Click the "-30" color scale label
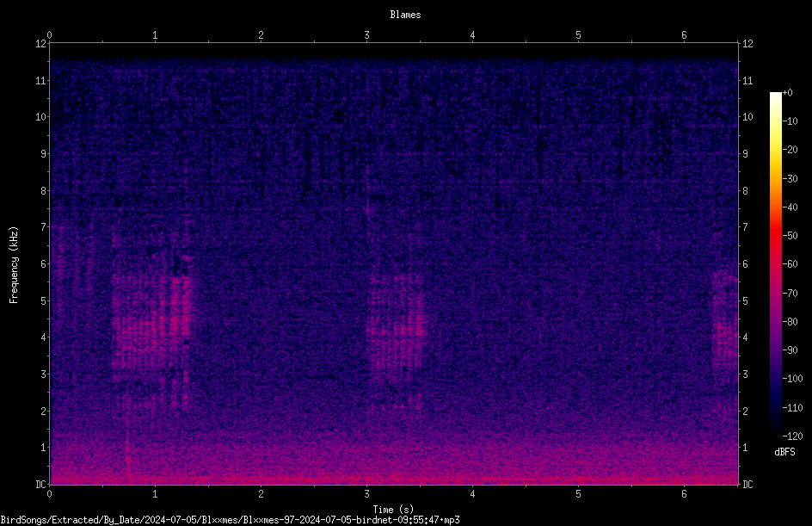Image resolution: width=812 pixels, height=526 pixels. click(790, 179)
